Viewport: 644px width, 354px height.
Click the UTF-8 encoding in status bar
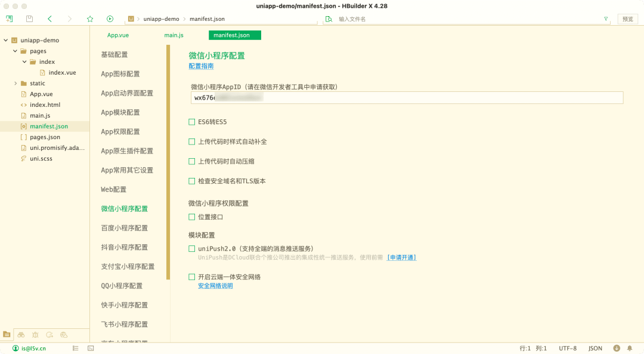[568, 348]
